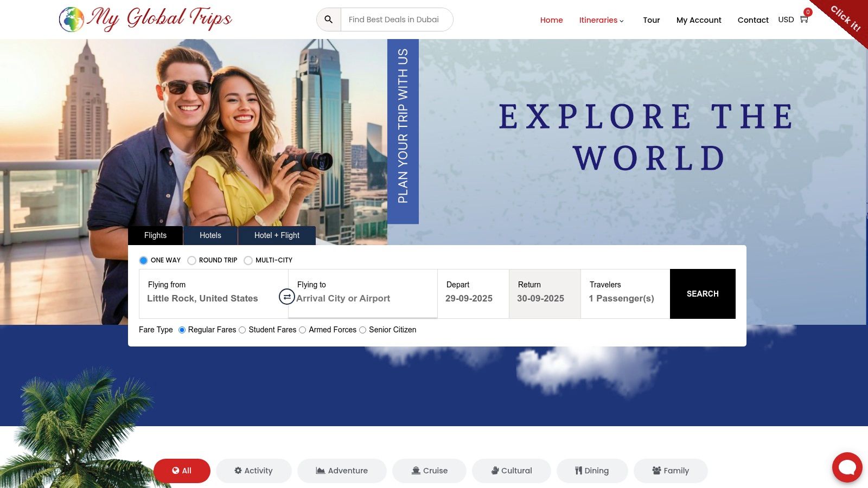Click the Flying to arrival city field
This screenshot has width=868, height=488.
coord(363,293)
